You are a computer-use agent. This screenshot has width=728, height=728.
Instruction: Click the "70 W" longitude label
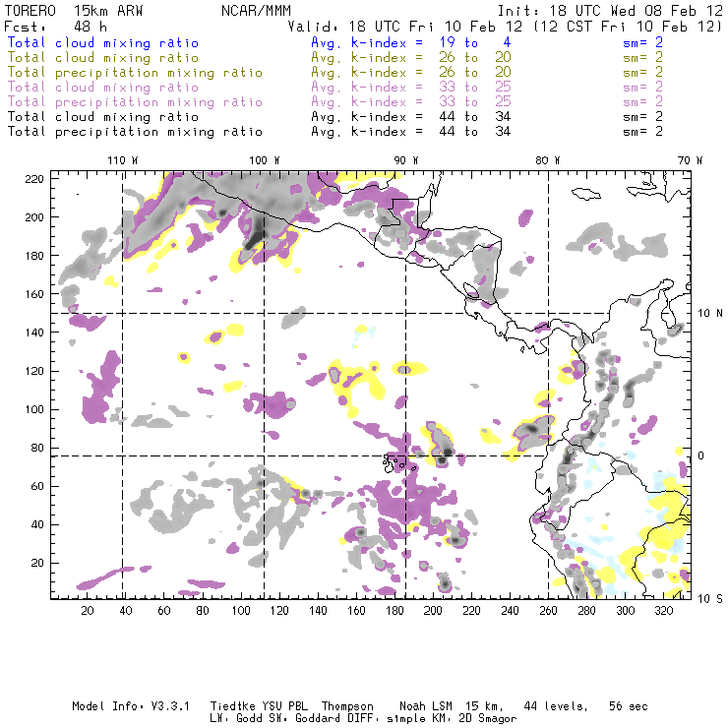coord(690,160)
